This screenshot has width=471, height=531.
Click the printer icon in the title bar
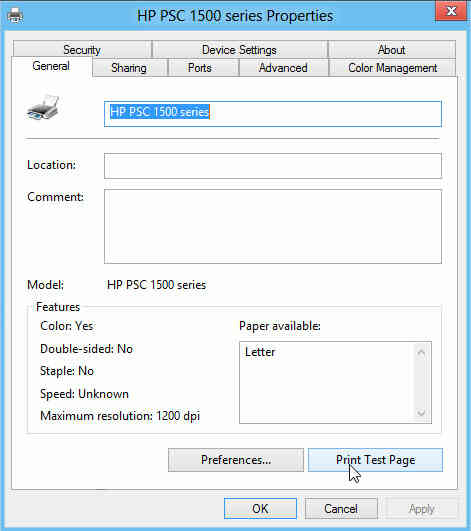(15, 15)
